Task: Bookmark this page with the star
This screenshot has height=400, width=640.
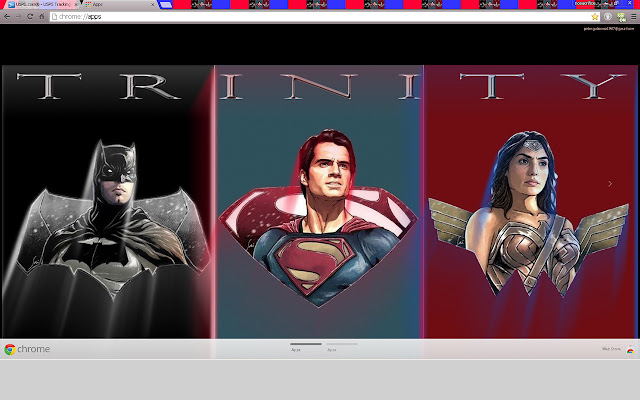Action: coord(595,17)
